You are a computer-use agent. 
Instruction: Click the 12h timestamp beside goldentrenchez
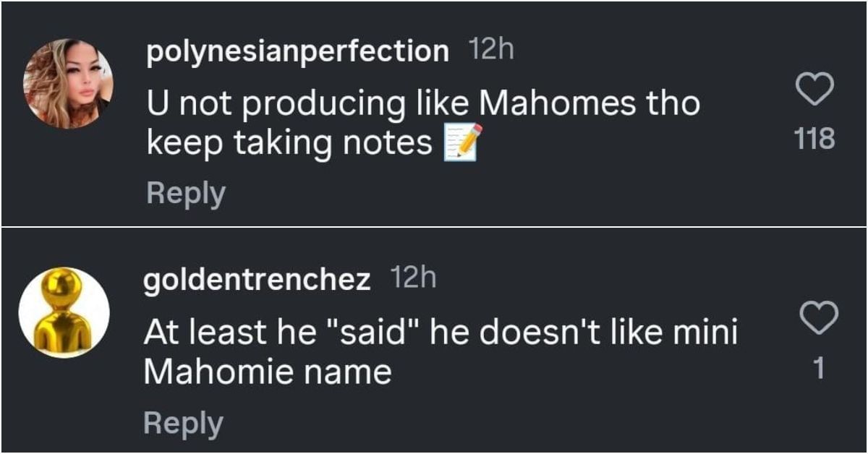[413, 278]
